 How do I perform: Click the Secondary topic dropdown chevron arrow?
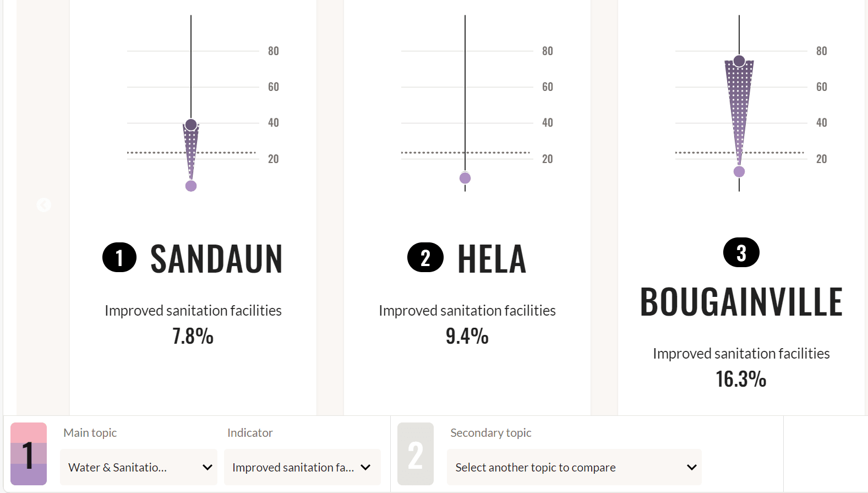tap(691, 467)
